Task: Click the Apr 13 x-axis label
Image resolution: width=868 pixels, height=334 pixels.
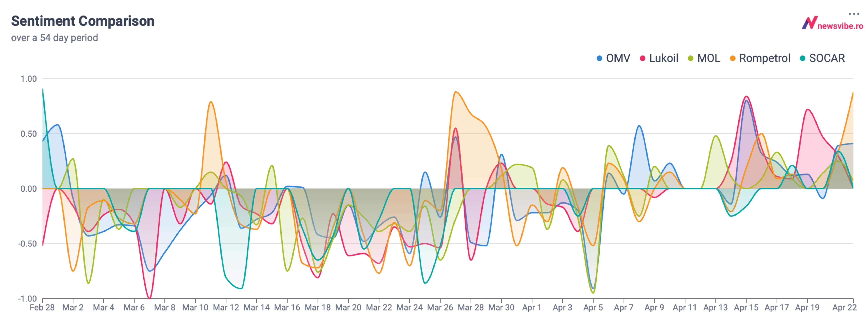Action: click(715, 308)
